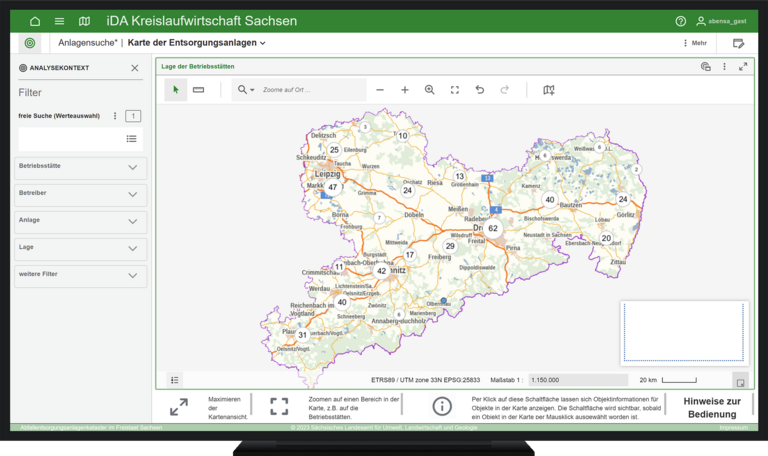The height and width of the screenshot is (456, 768).
Task: Expand the Betriebsstätte filter section
Action: coord(132,167)
